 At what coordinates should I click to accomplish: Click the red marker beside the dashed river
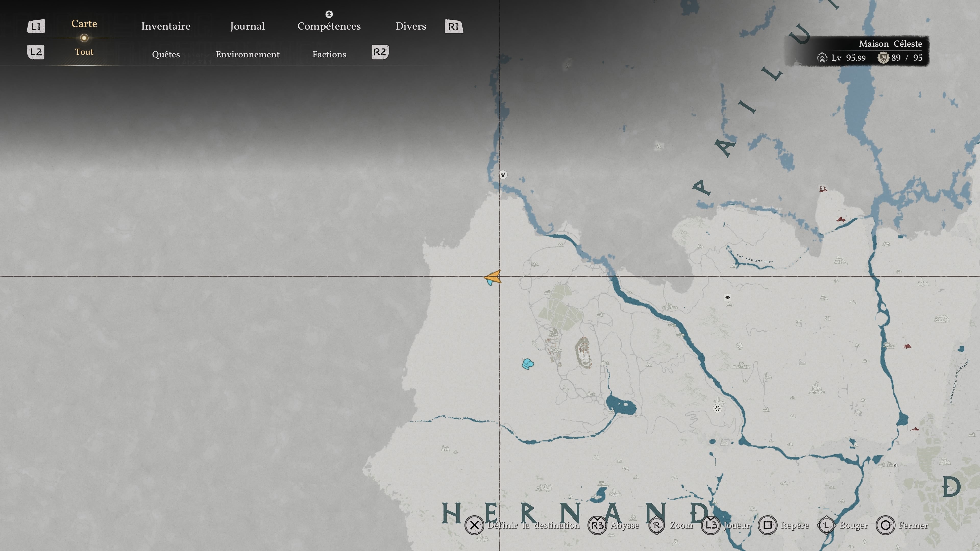pos(841,219)
